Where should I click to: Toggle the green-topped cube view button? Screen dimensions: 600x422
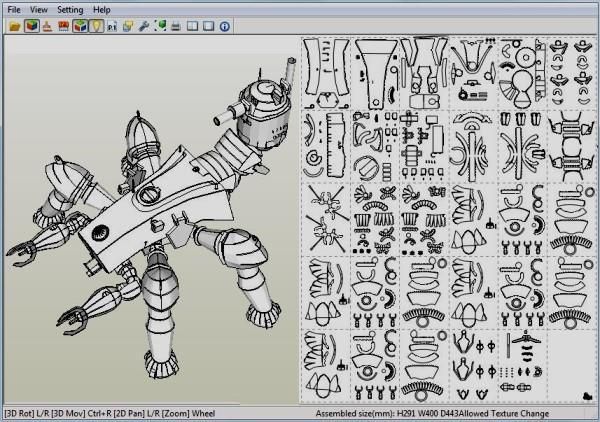tap(80, 26)
